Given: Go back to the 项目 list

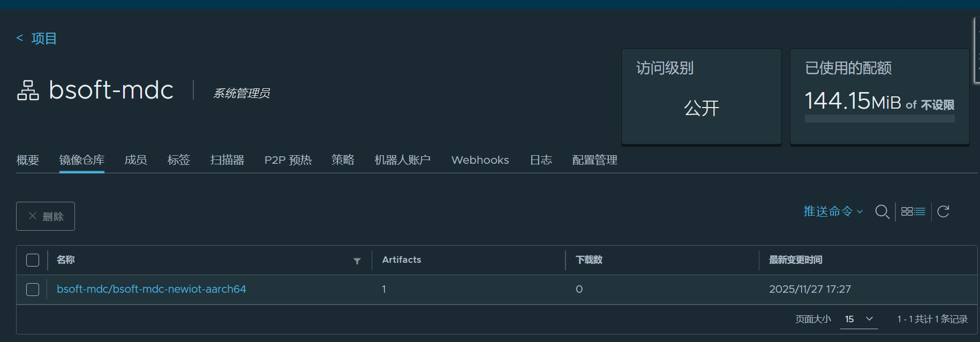Looking at the screenshot, I should [x=36, y=39].
